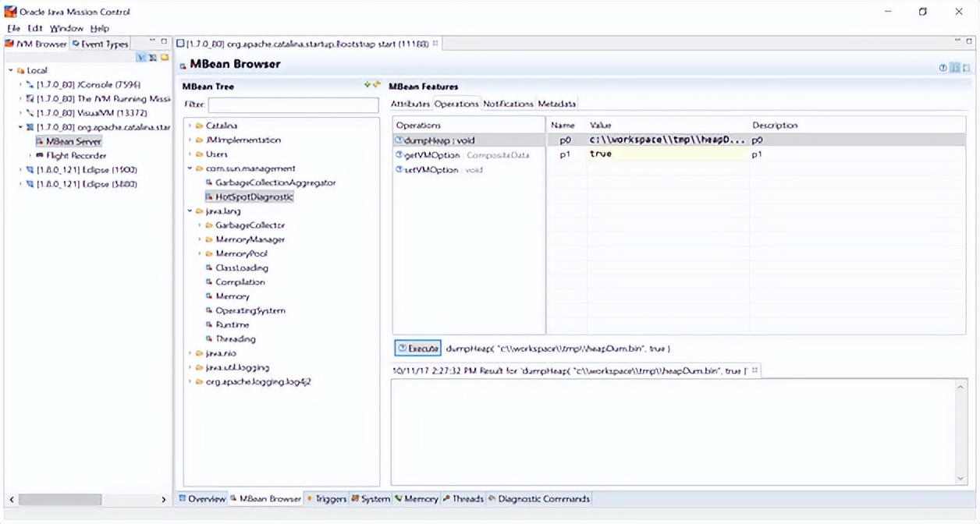This screenshot has height=524, width=980.
Task: Click the yellow folder icon in JVM Browser toolbar
Action: pyautogui.click(x=165, y=58)
